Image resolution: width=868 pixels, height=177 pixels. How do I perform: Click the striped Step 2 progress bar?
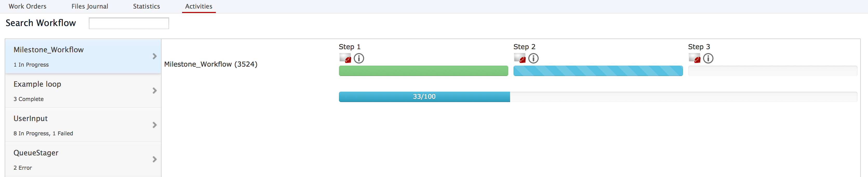[x=598, y=71]
